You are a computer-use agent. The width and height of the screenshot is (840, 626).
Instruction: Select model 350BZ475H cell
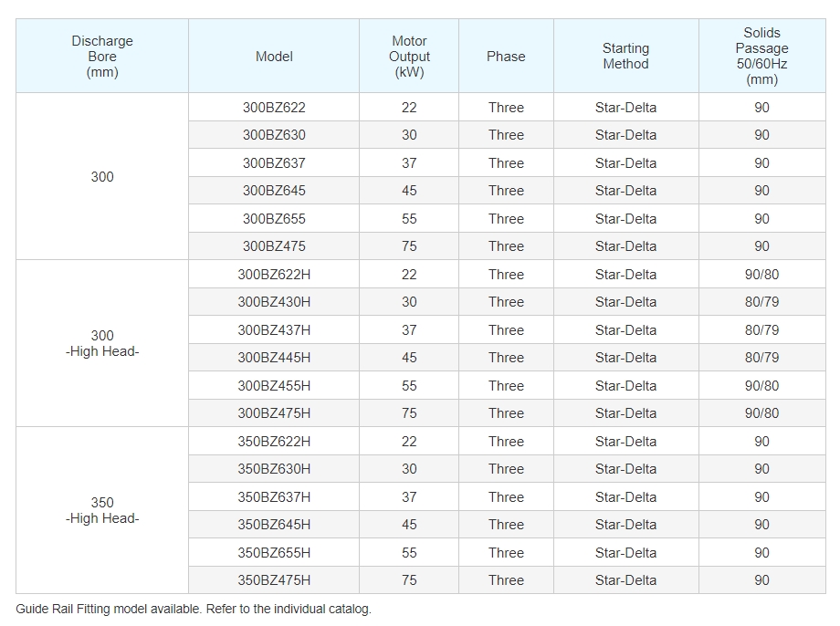(x=274, y=580)
